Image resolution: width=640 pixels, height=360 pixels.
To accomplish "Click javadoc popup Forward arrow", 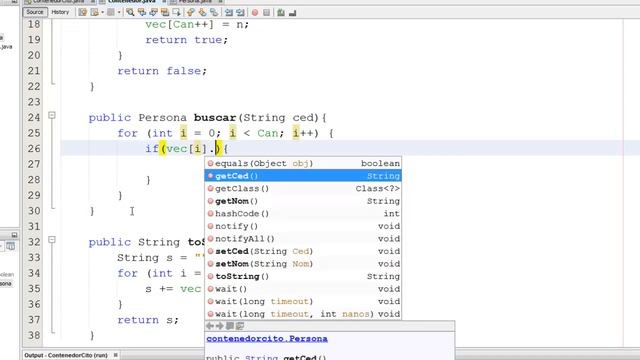I will [x=220, y=326].
